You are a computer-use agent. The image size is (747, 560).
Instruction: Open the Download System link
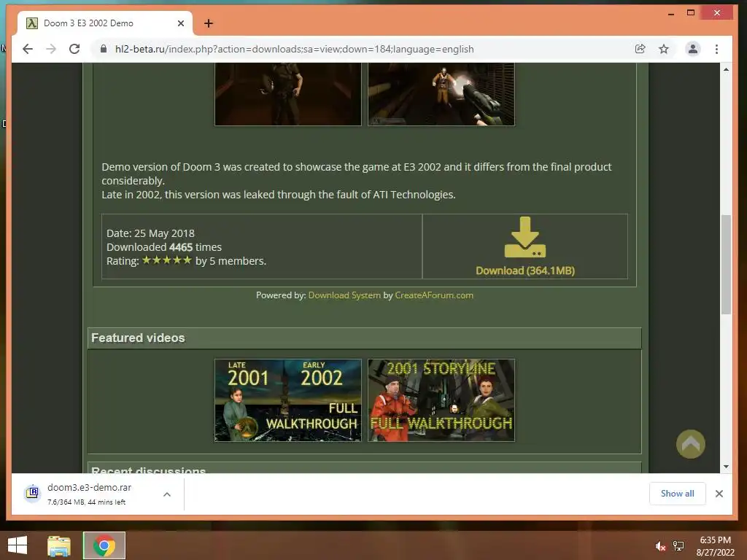pos(344,295)
